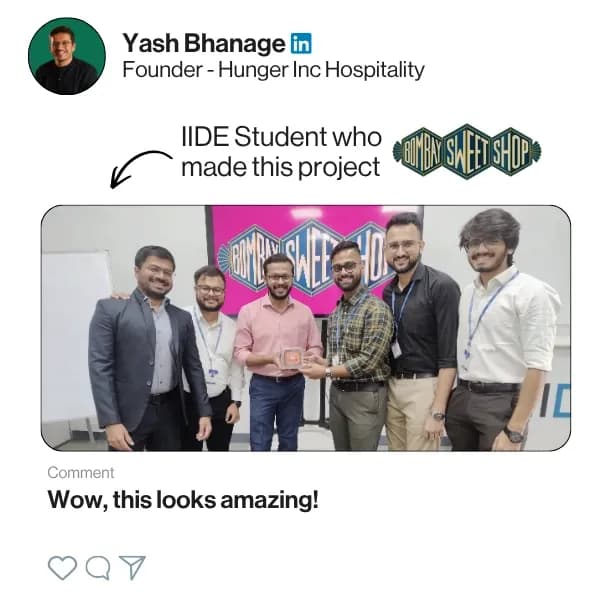Select 'Wow, this looks amazing!' comment text
Screen dimensions: 600x600
(183, 500)
